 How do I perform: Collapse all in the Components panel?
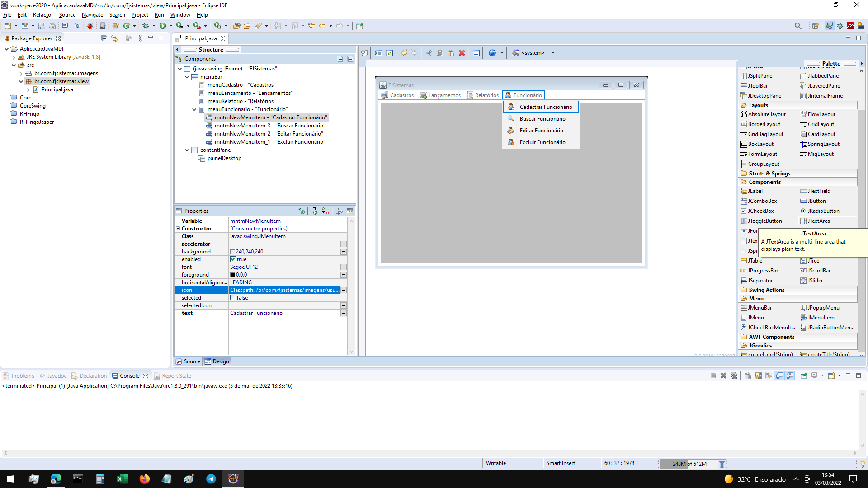tap(350, 59)
